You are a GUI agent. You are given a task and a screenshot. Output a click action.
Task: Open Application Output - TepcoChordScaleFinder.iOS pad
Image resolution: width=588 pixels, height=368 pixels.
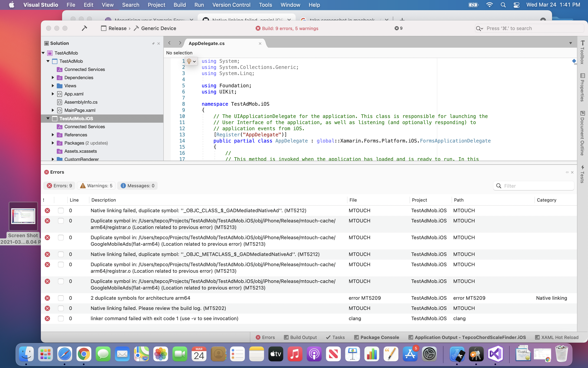click(467, 337)
